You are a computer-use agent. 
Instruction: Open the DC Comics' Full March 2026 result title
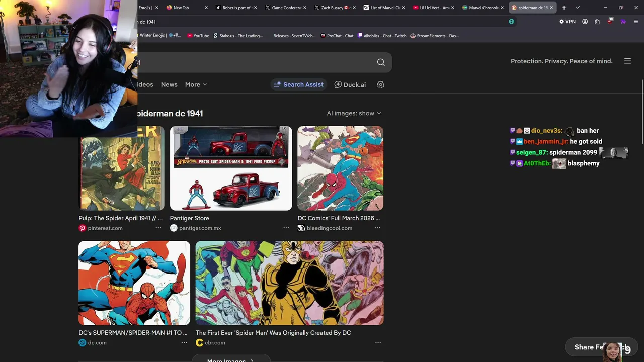(x=339, y=218)
